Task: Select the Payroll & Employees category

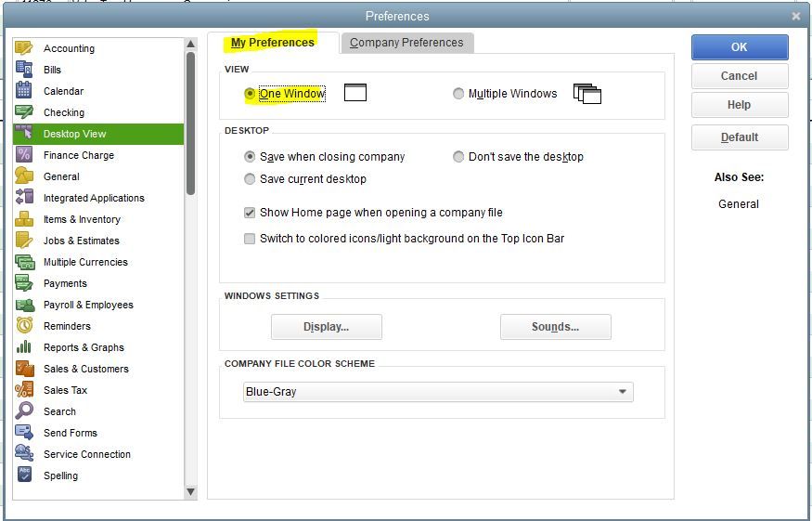Action: [98, 305]
